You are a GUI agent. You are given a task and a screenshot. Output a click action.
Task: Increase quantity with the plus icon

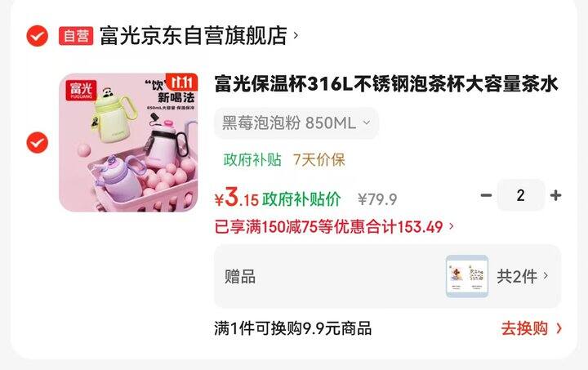[x=555, y=195]
